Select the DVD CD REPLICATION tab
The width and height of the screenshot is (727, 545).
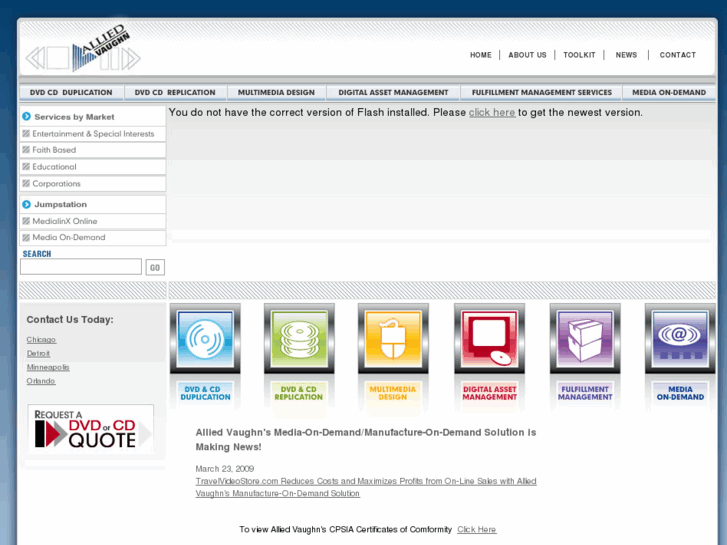point(175,92)
